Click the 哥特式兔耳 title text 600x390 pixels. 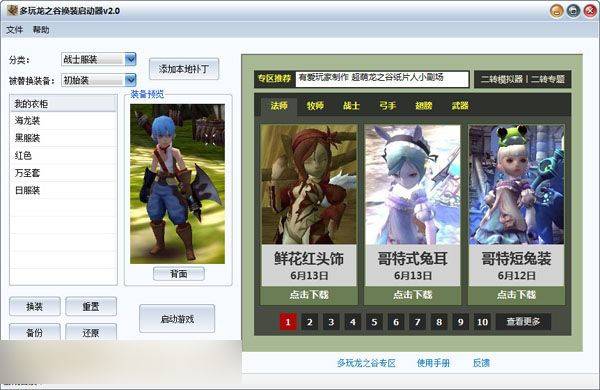click(x=412, y=259)
